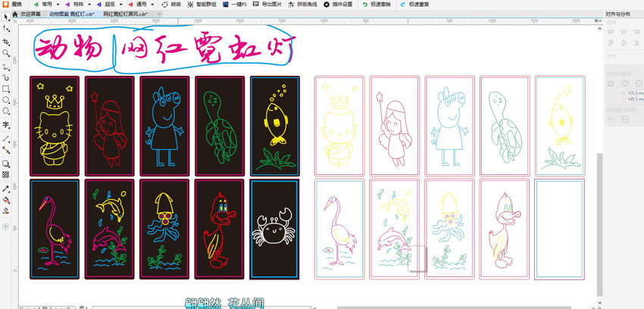644x309 pixels.
Task: Select the Pick (arrow) tool
Action: tap(6, 17)
